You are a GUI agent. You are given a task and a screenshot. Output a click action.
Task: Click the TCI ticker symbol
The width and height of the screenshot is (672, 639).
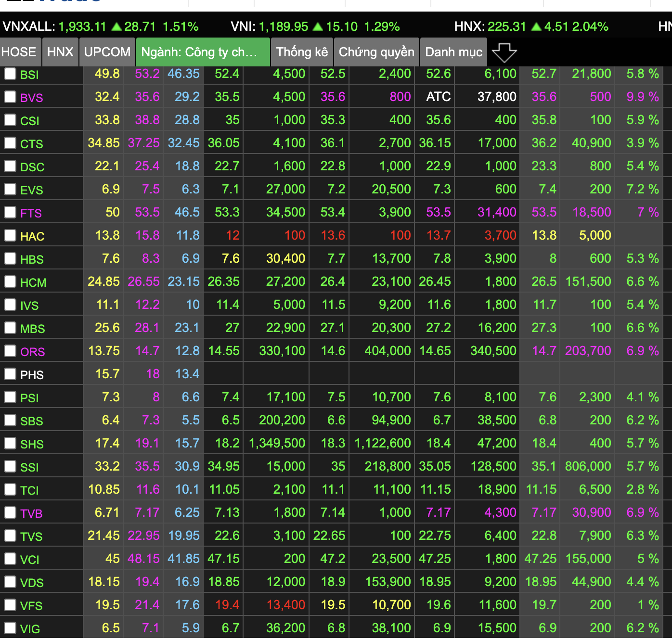pyautogui.click(x=29, y=490)
